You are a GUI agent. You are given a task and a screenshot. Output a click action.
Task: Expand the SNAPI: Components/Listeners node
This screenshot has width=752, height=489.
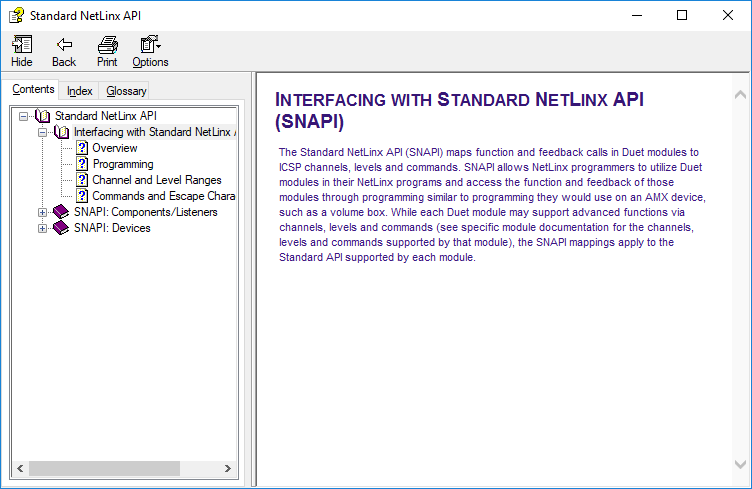[42, 212]
